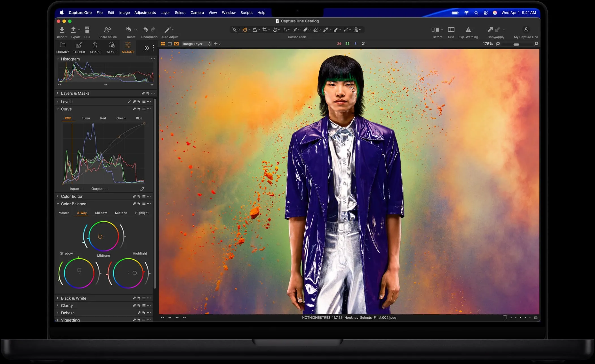
Task: Select the Crop tool in Cursor Tools
Action: [x=265, y=29]
